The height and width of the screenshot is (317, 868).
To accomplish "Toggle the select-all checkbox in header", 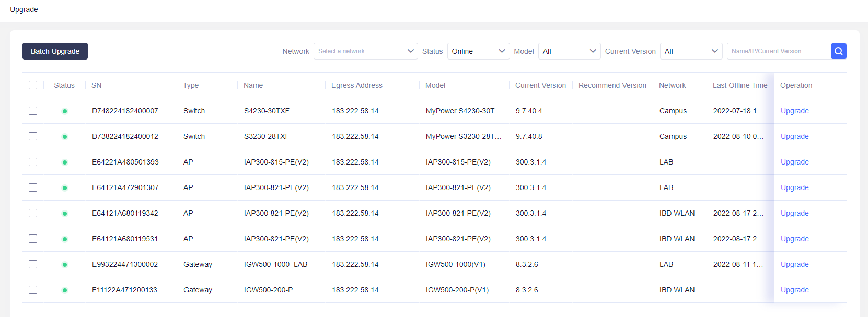I will click(x=33, y=85).
